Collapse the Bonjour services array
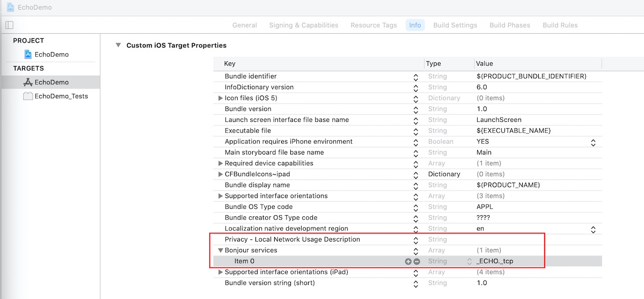Viewport: 644px width, 299px height. point(220,251)
